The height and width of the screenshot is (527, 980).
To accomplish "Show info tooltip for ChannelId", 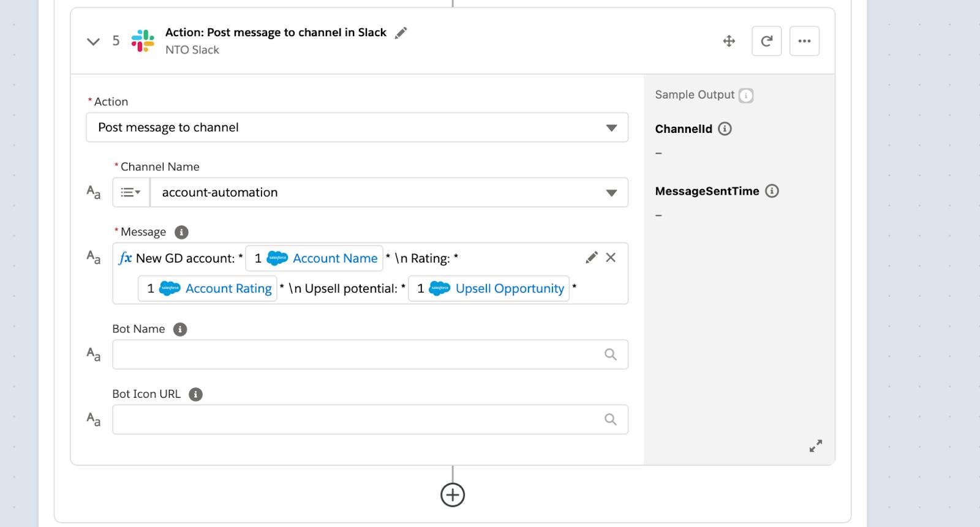I will (725, 129).
